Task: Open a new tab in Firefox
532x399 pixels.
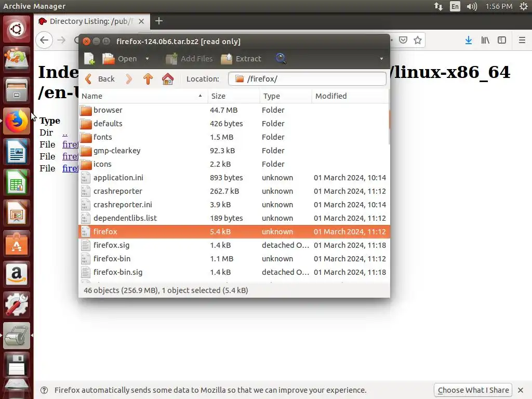Action: [159, 21]
